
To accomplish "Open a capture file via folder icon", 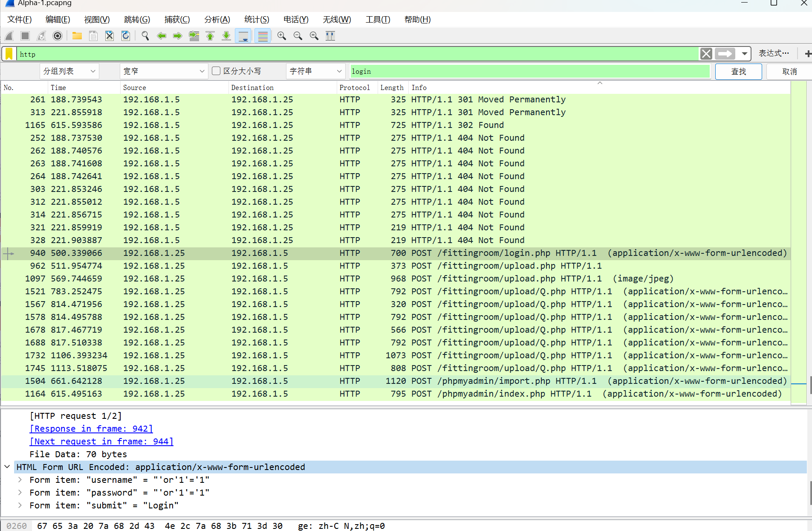I will pos(77,36).
